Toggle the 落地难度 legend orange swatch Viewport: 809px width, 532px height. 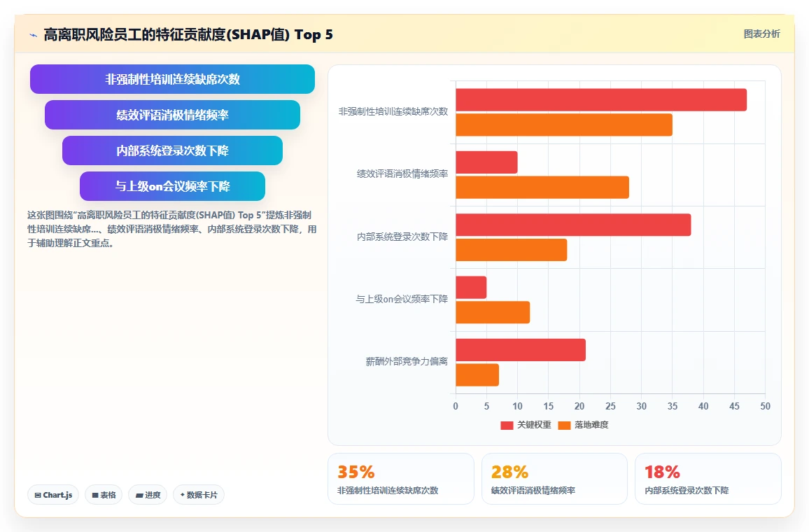565,425
